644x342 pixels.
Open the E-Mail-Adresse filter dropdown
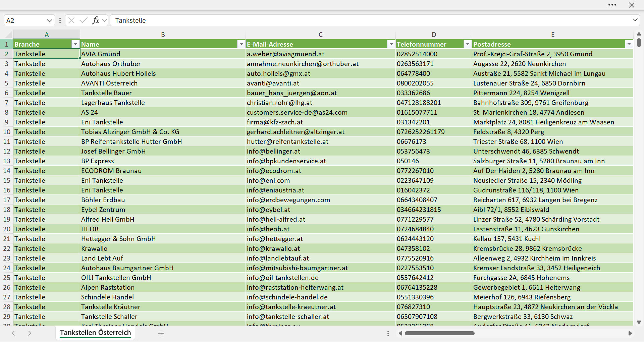pyautogui.click(x=391, y=44)
